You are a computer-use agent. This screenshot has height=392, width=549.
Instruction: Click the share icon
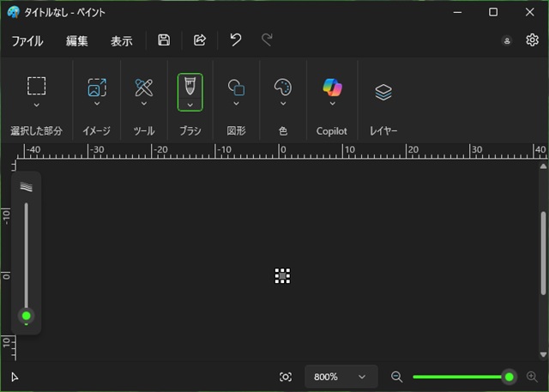200,40
